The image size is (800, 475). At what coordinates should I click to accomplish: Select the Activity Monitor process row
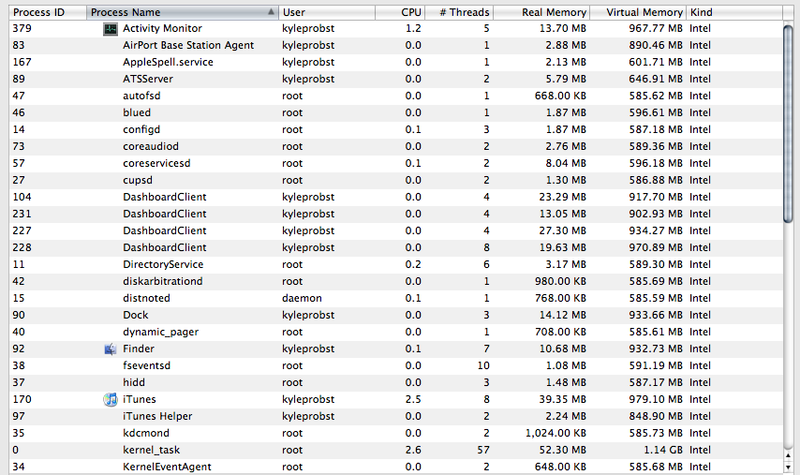pyautogui.click(x=395, y=29)
